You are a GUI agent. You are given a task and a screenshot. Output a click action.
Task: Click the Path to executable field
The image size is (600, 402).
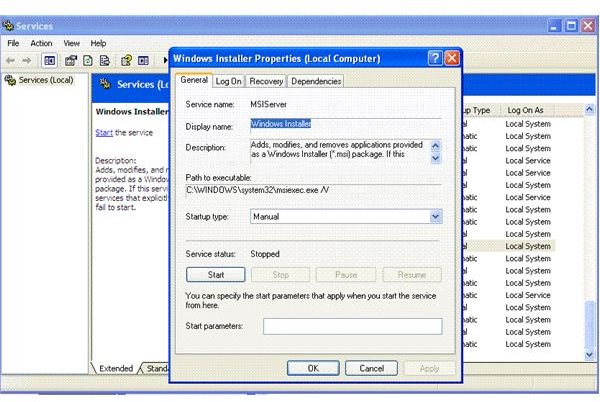coord(313,191)
